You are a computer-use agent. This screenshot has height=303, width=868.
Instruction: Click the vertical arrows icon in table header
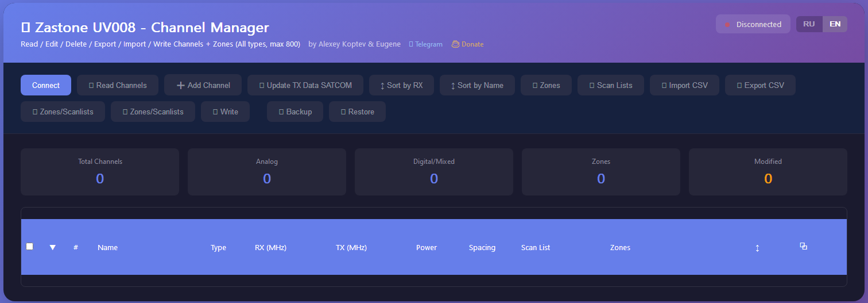(757, 248)
